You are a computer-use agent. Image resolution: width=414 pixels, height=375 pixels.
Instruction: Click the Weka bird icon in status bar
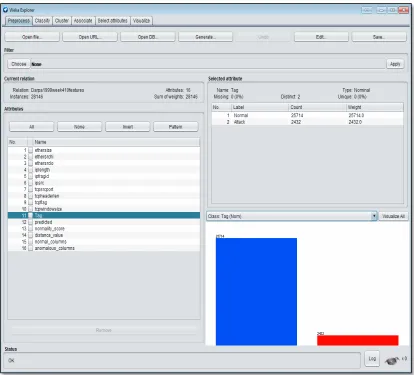click(392, 360)
